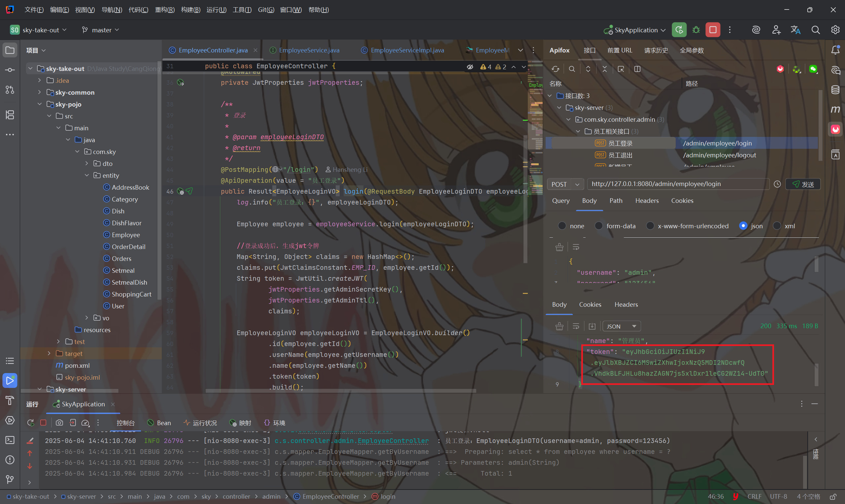
Task: Open the Commit tool window icon
Action: [10, 70]
